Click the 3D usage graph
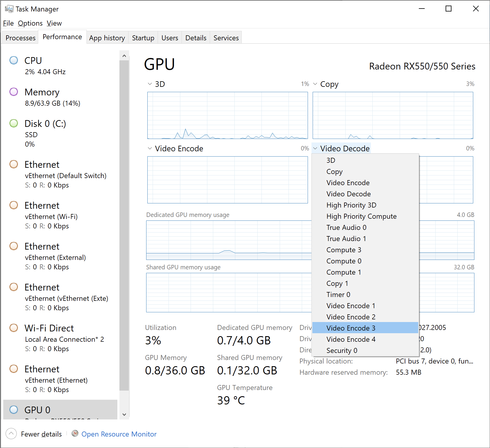Screen dimensions: 490x448 (x=228, y=115)
